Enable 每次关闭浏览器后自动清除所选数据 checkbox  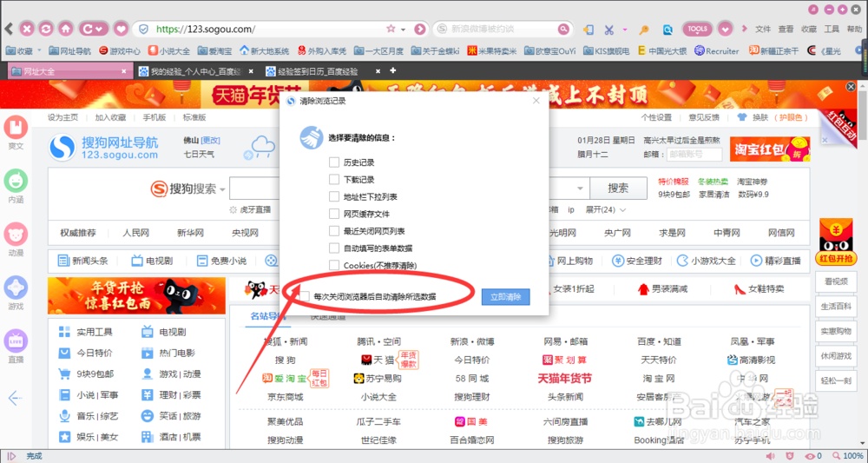coord(304,296)
